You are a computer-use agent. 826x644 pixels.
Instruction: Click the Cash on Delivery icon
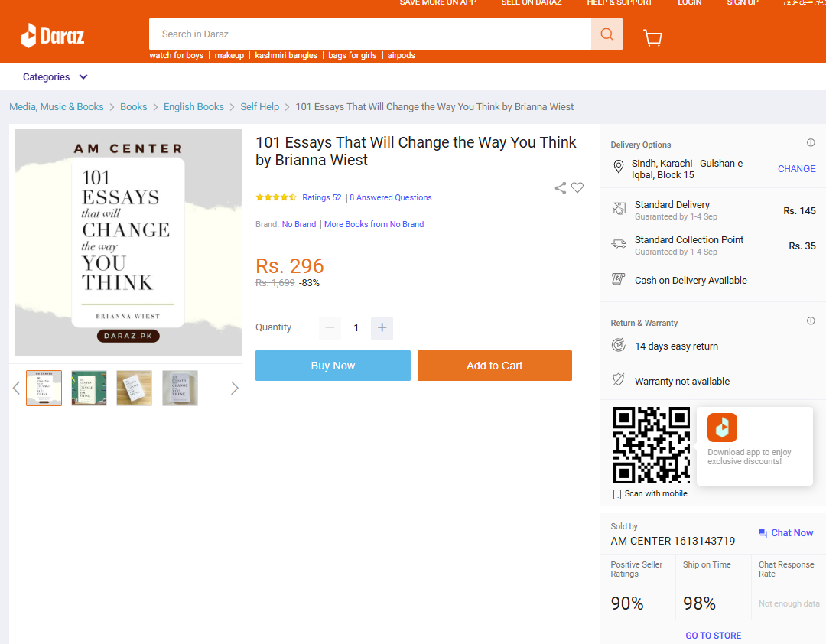[619, 278]
